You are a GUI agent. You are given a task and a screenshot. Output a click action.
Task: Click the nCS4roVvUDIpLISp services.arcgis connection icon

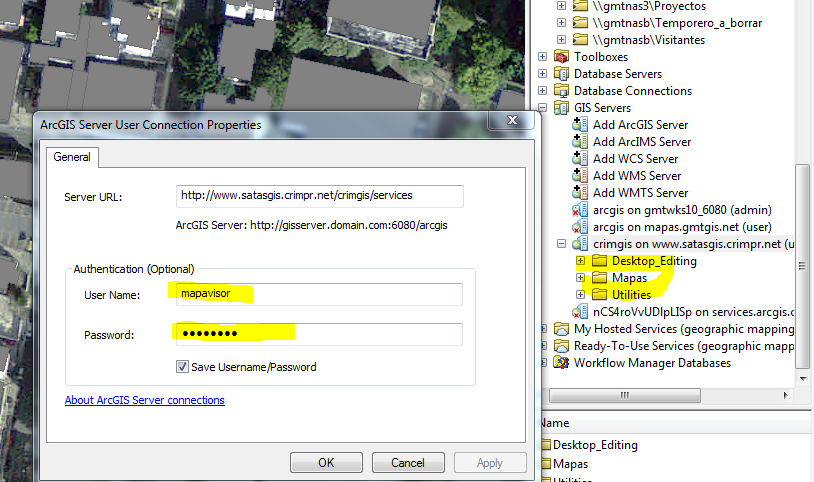tap(580, 312)
